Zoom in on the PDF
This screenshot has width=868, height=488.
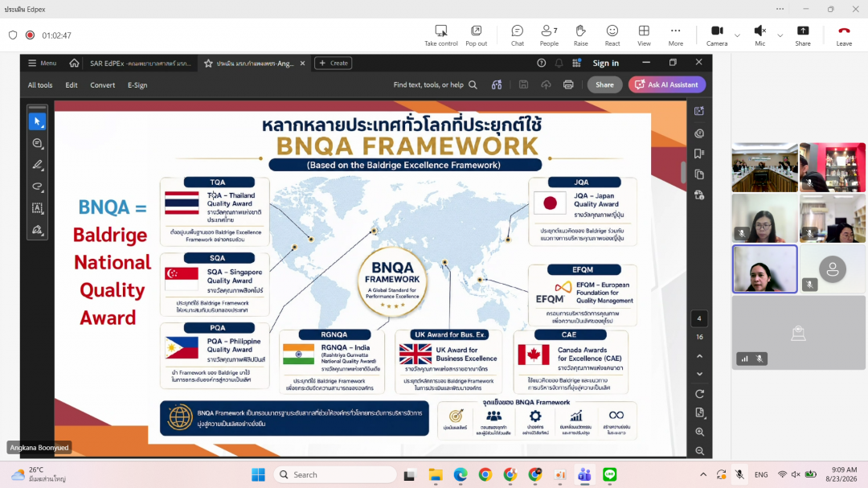(x=700, y=432)
